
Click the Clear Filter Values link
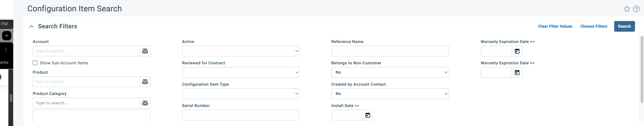click(555, 26)
